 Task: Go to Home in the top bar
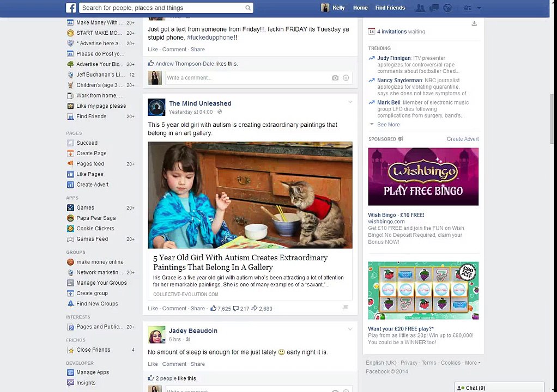(x=360, y=8)
